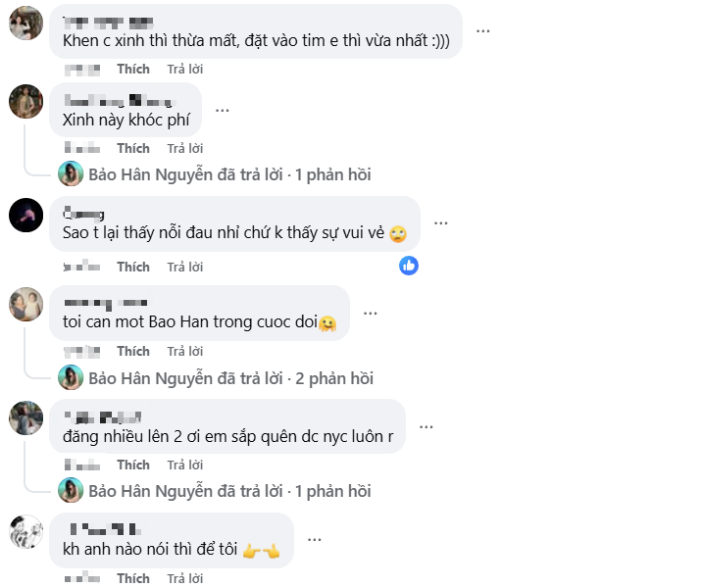The width and height of the screenshot is (703, 588).
Task: Like the "Sao t lại thấy nỗi đau" comment
Action: (x=133, y=267)
